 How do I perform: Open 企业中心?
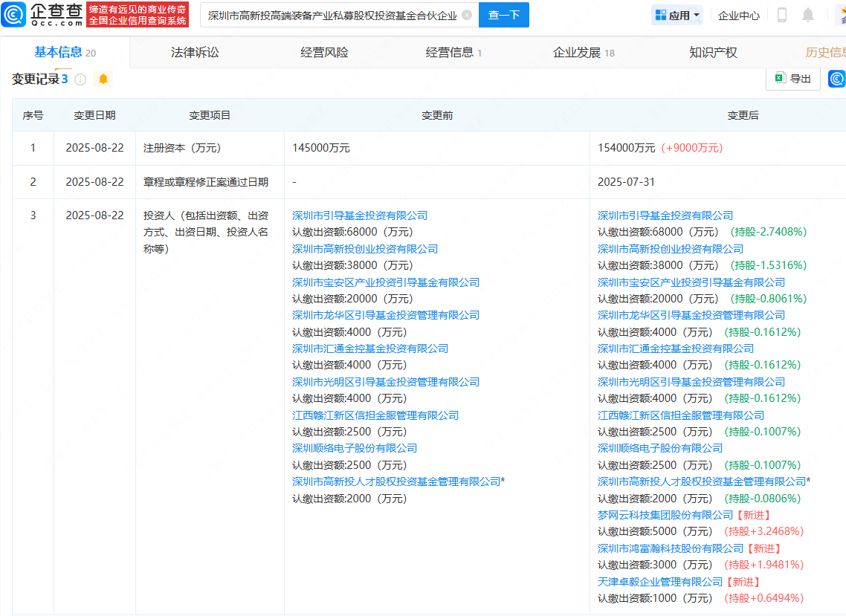pos(739,16)
